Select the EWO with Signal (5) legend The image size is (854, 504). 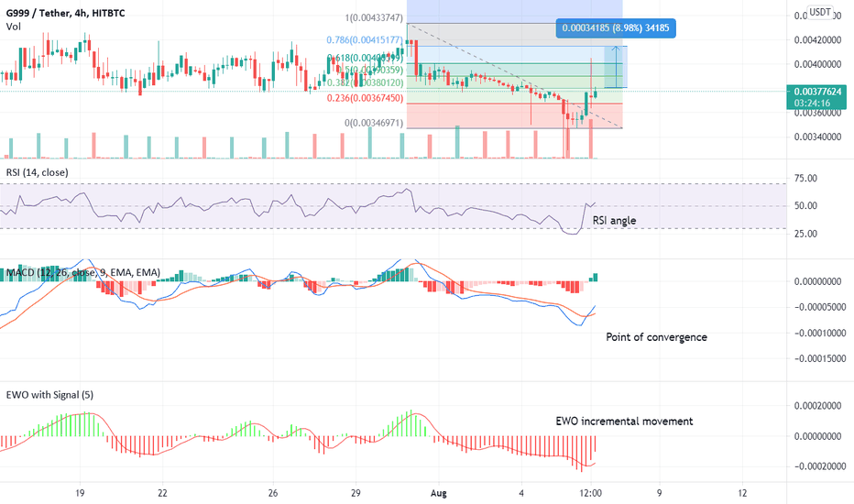click(x=49, y=395)
